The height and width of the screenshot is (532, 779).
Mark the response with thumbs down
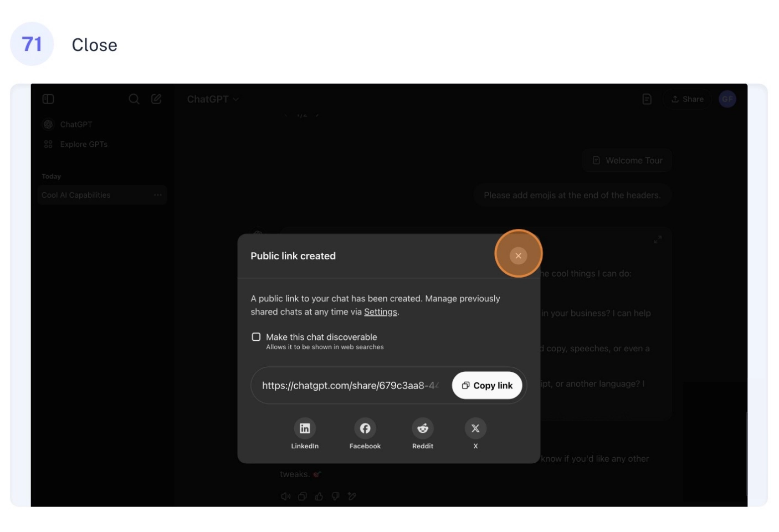(335, 497)
